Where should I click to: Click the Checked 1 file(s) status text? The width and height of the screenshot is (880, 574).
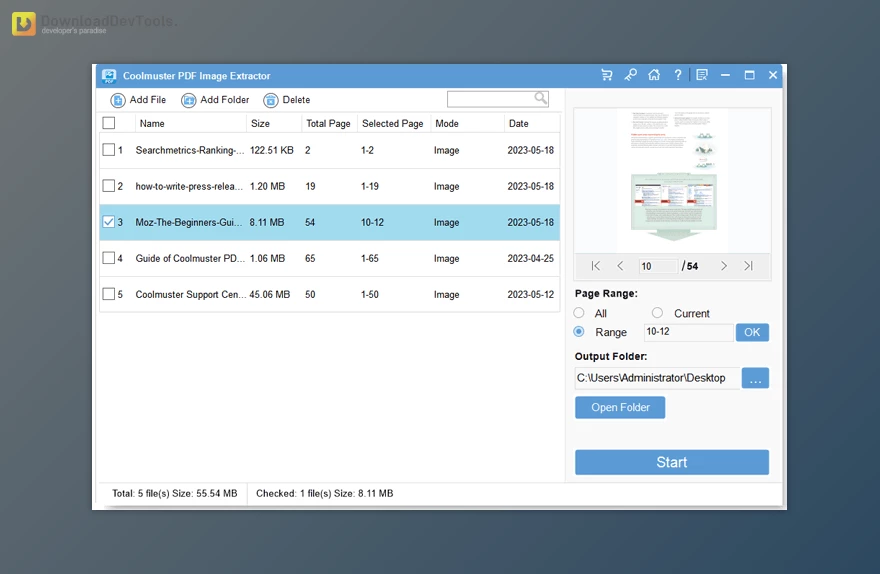point(324,493)
